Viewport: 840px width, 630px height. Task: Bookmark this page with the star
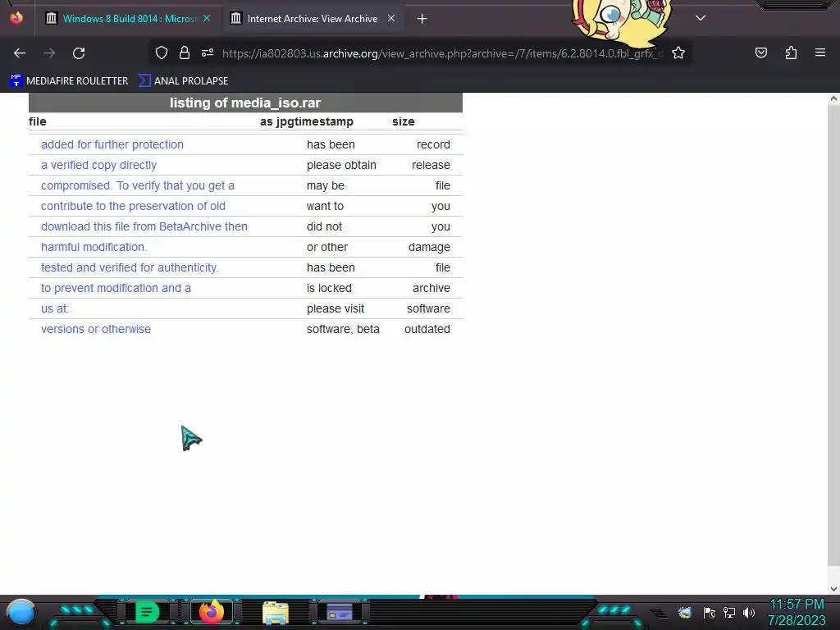tap(678, 53)
